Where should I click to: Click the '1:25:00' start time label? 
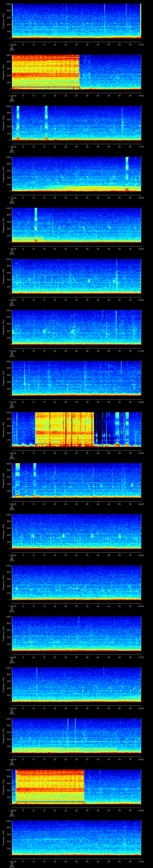coord(12,606)
